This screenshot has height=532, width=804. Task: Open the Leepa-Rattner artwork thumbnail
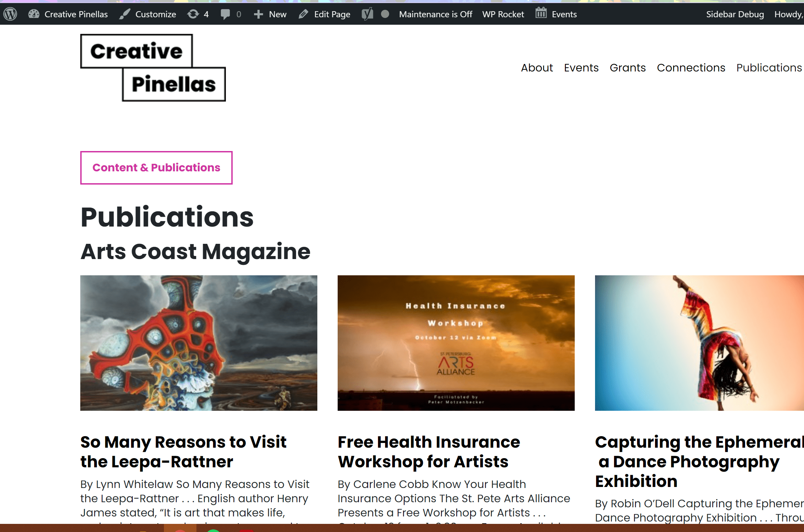coord(199,343)
